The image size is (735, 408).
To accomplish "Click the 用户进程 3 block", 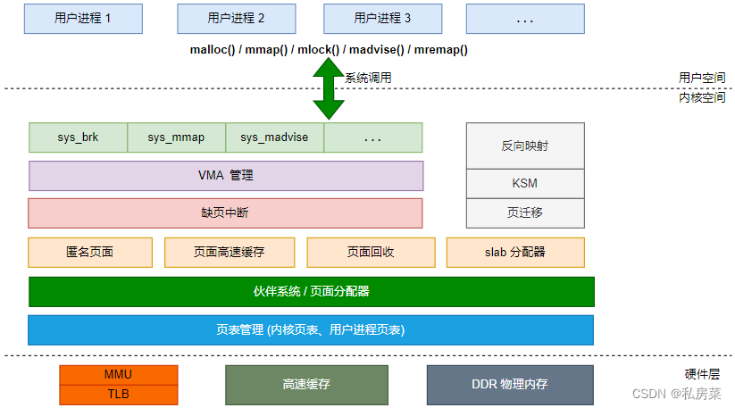I will pos(382,19).
